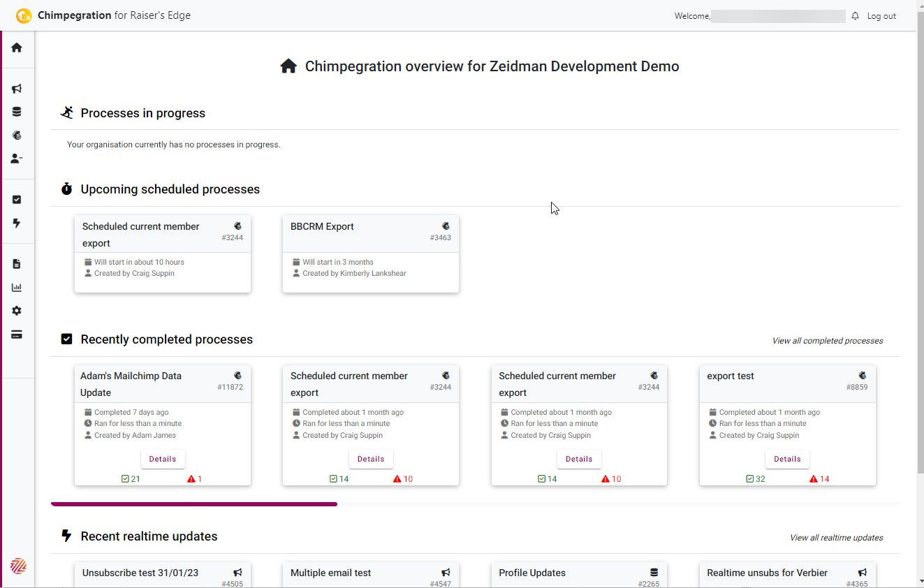Click the Mailchimp icon on export test card
This screenshot has height=588, width=924.
point(863,376)
